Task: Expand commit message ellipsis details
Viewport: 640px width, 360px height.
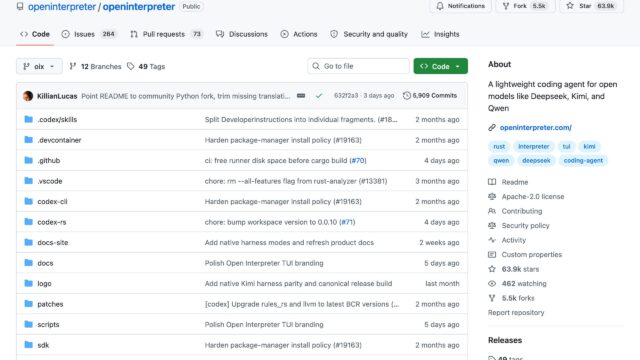Action: coord(301,96)
